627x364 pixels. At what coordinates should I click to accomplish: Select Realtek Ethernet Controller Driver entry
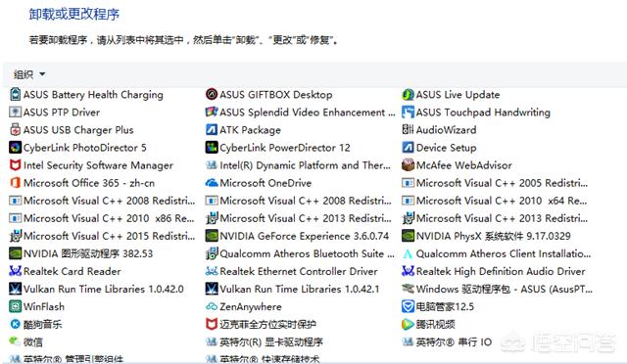292,271
